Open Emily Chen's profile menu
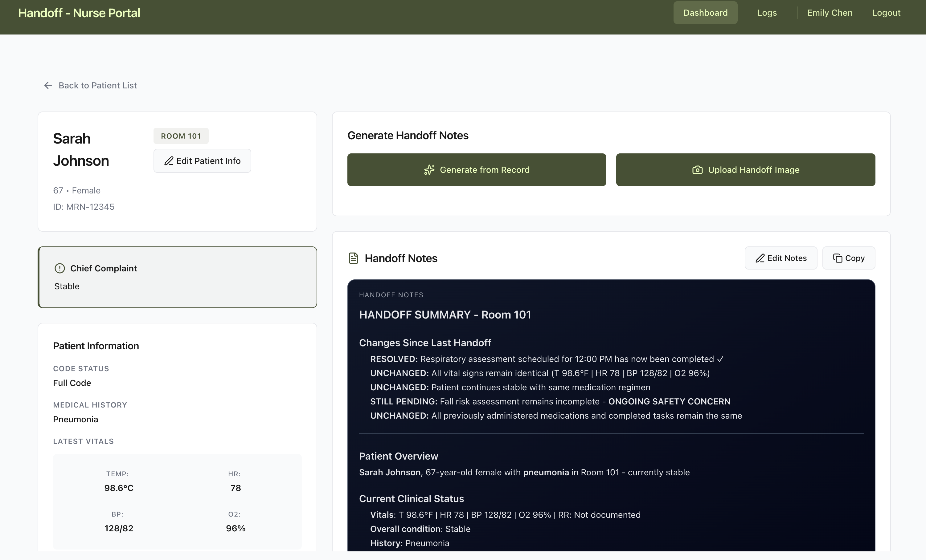Viewport: 926px width, 560px height. click(x=830, y=13)
